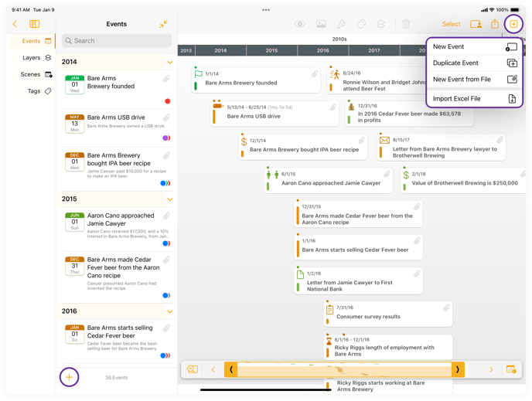Screen dimensions: 532x401
Task: Collapse the 2014 events group
Action: tap(170, 62)
